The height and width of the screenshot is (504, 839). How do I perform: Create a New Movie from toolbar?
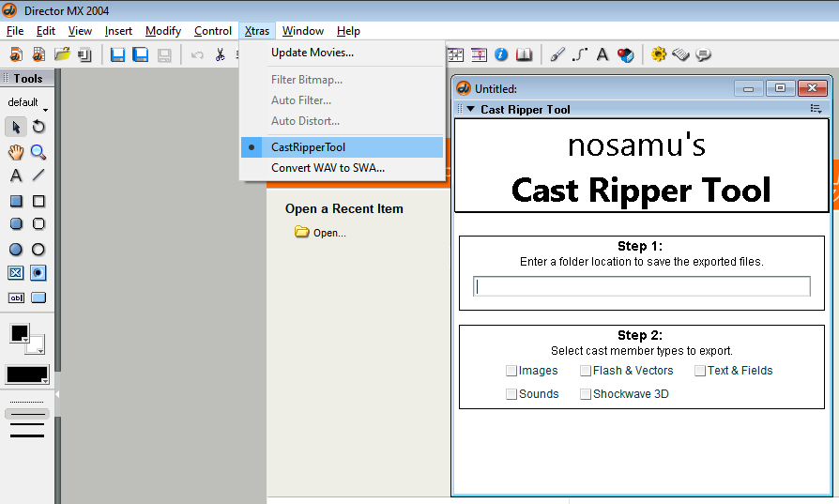[16, 54]
